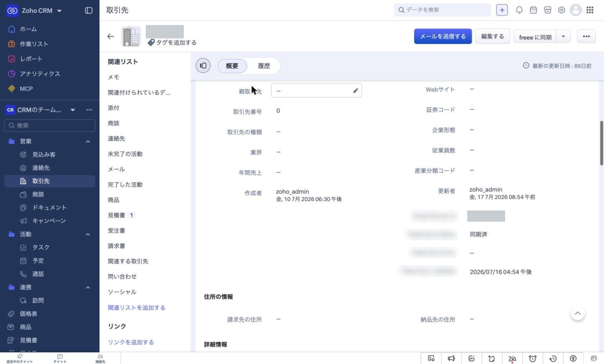Open the megaphone announcements icon in bottom bar
The height and width of the screenshot is (364, 604).
click(451, 358)
